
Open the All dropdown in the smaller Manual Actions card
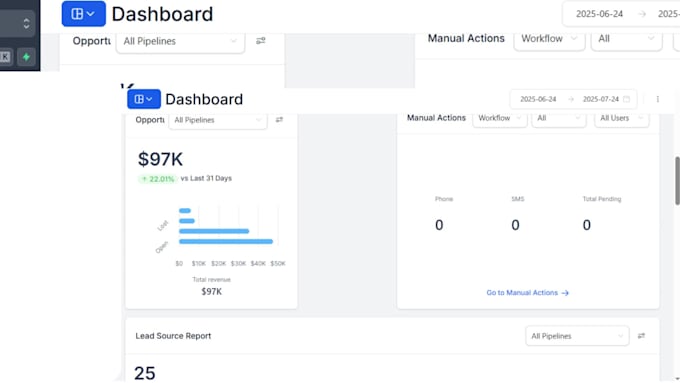pos(559,118)
